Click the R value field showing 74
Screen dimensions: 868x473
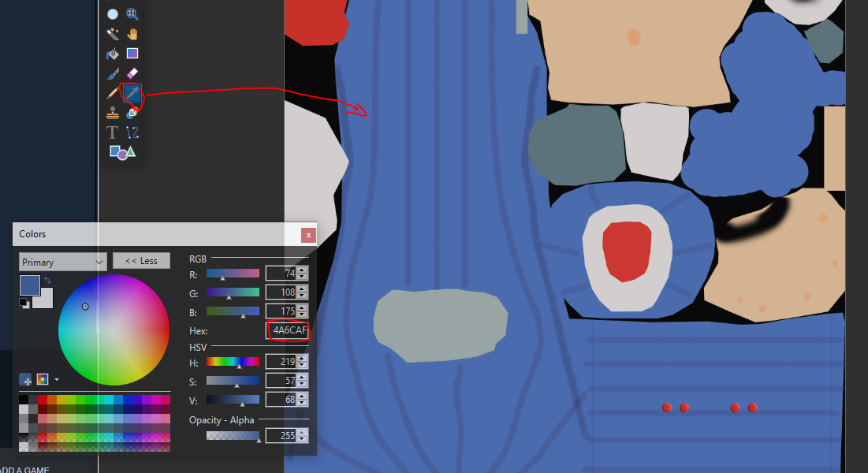click(281, 273)
